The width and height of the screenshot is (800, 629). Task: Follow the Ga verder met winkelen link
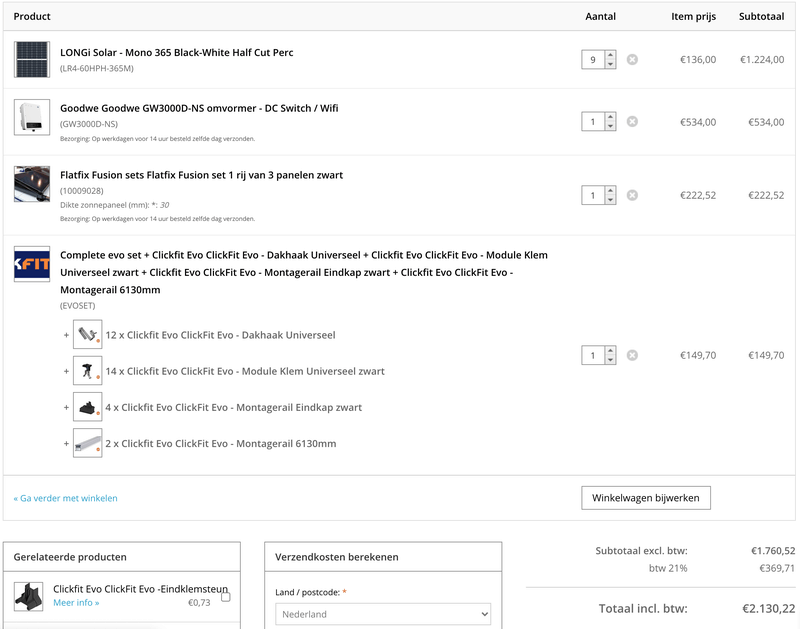pyautogui.click(x=65, y=498)
